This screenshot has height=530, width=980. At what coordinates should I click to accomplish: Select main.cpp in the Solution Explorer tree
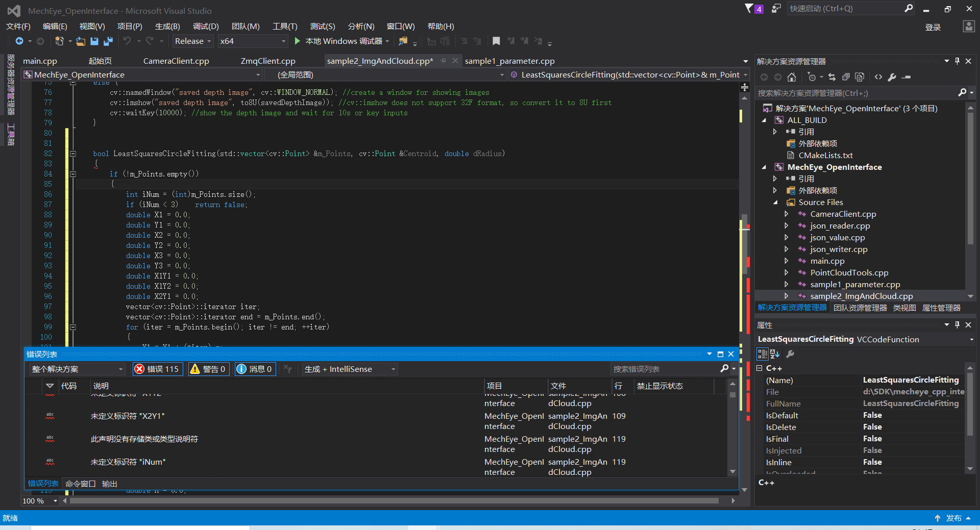(x=827, y=261)
